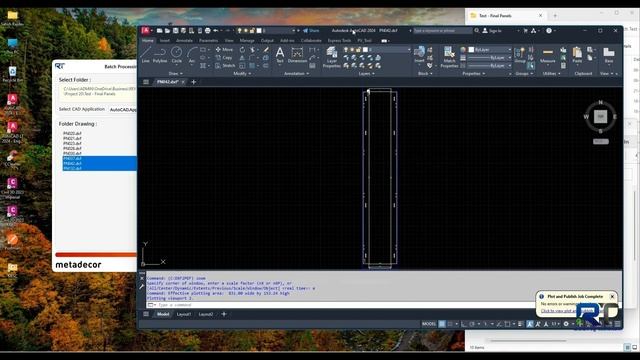Open Layer Properties manager
640x360 pixels.
332,57
